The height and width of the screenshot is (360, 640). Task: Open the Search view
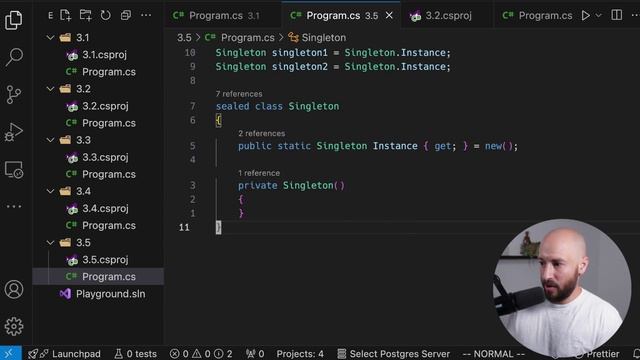coord(13,57)
